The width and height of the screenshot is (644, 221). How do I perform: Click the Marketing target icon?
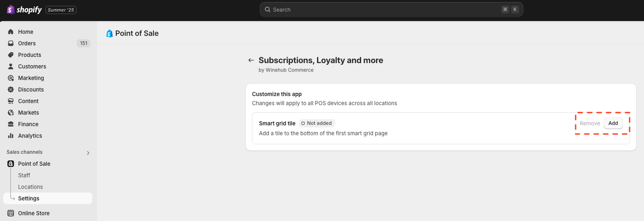(11, 78)
